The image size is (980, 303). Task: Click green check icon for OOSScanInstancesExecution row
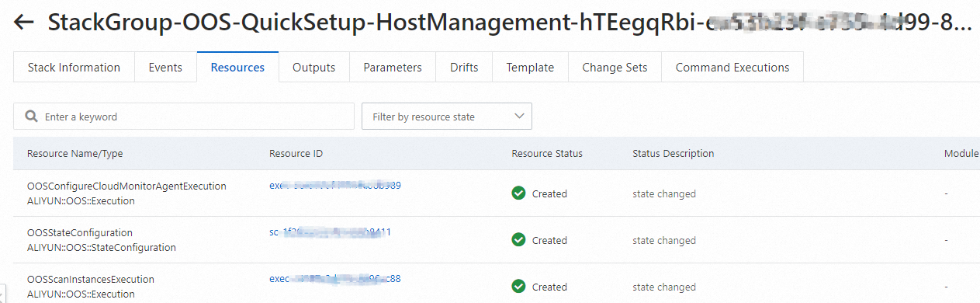coord(519,287)
